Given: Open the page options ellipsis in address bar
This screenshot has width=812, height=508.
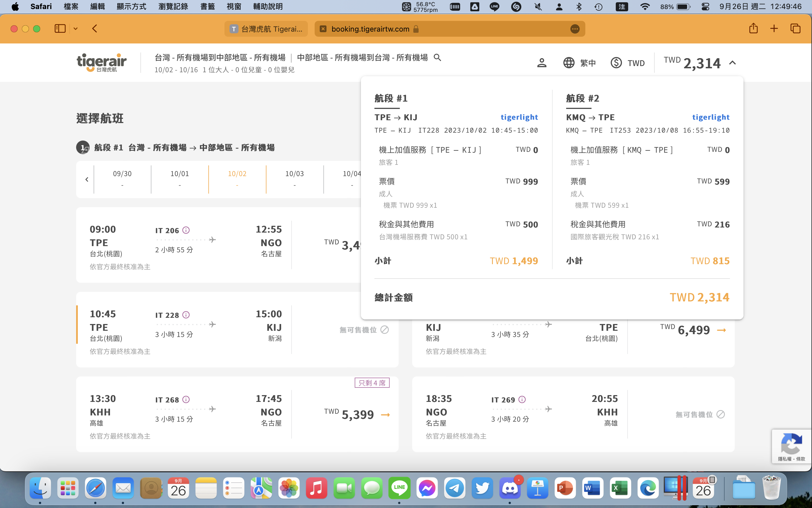Looking at the screenshot, I should [575, 29].
